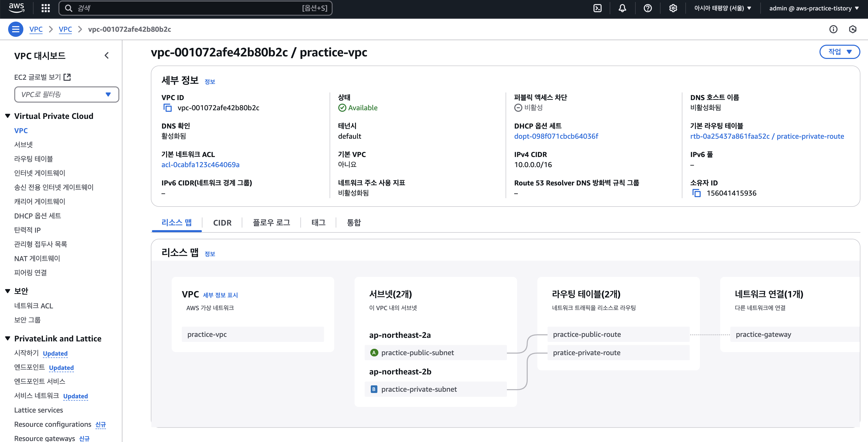Open the Seoul region selector

pos(722,8)
